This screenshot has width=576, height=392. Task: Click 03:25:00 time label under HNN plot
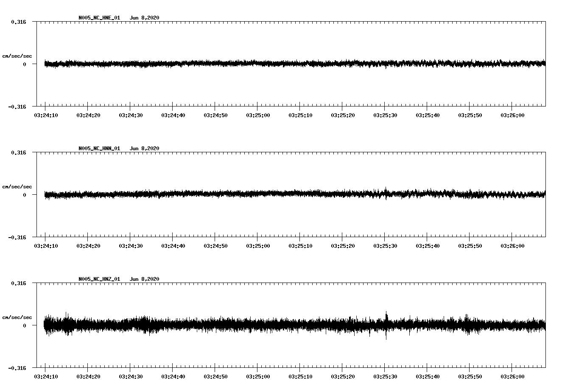tap(258, 246)
